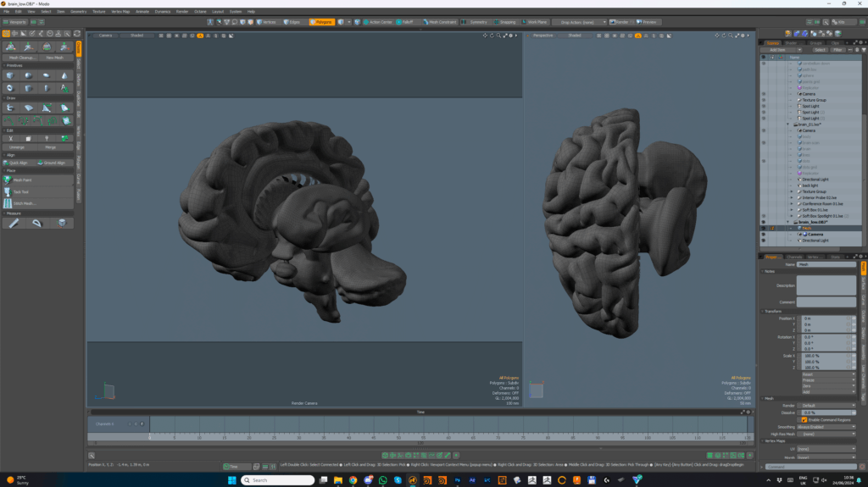Click the Mesh Cleanup button
Image resolution: width=868 pixels, height=487 pixels.
tap(21, 58)
